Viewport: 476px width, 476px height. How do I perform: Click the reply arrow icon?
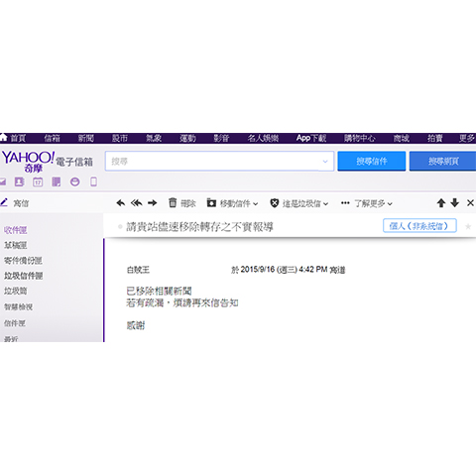point(121,203)
